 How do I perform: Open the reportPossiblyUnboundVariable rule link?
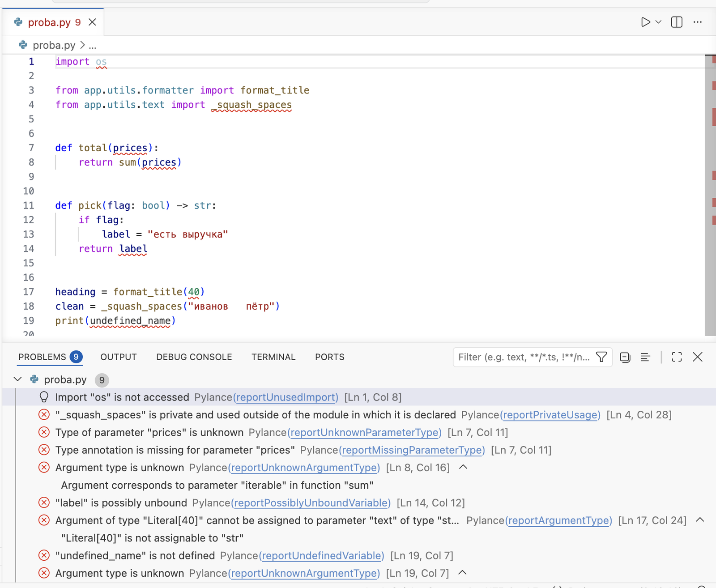311,503
